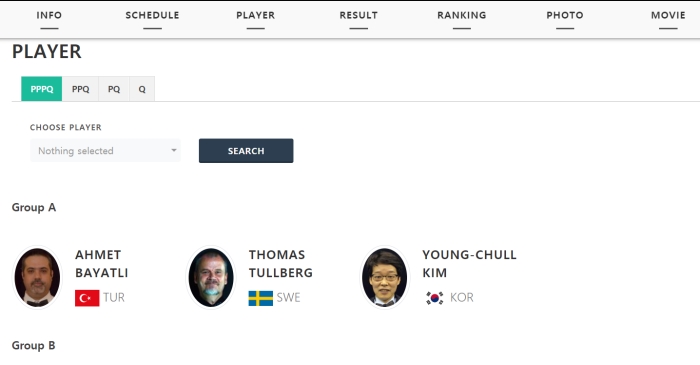Select the active PPPQ tab
700x365 pixels.
pos(42,89)
